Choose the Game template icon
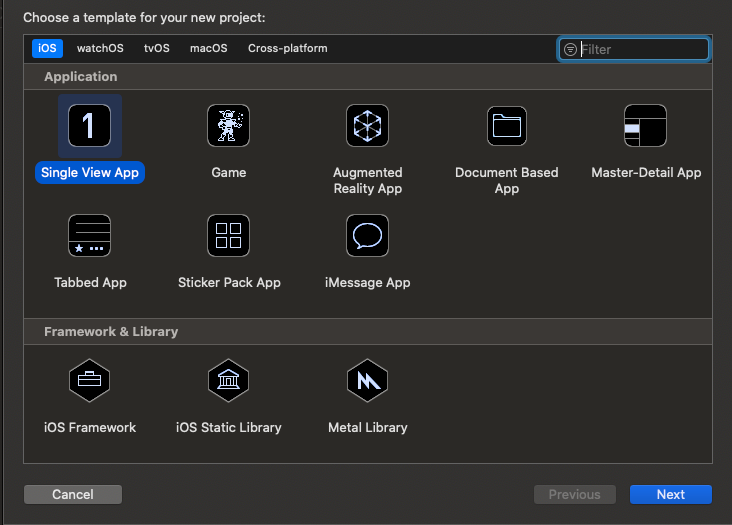The image size is (732, 525). pos(228,126)
